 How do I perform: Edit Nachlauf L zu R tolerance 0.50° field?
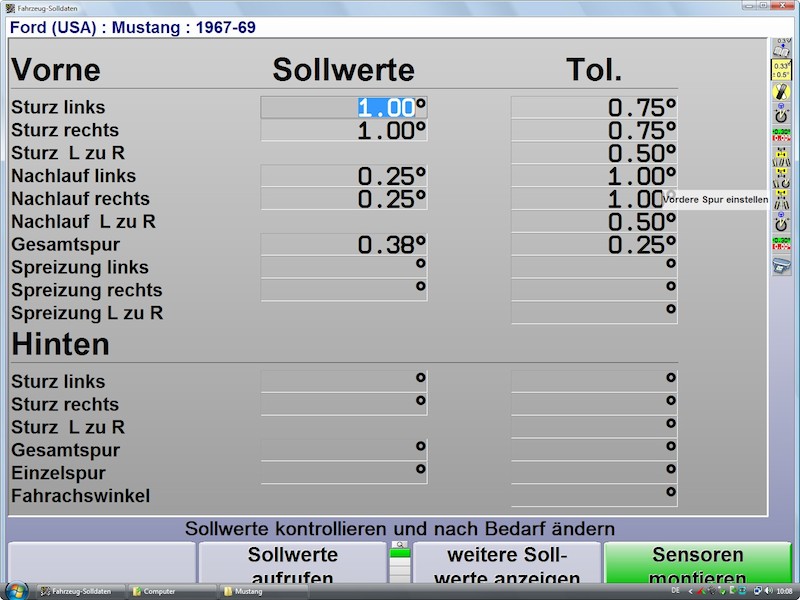point(594,221)
